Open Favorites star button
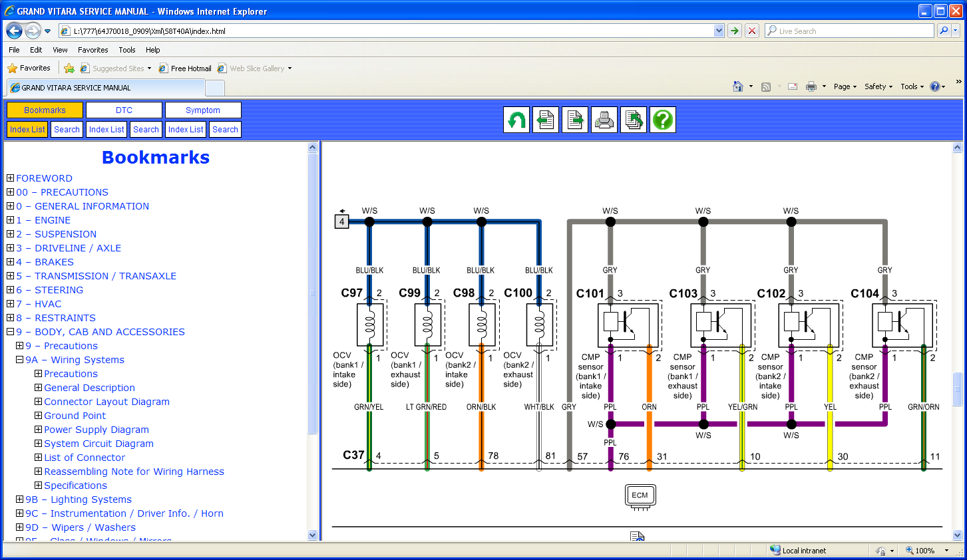This screenshot has height=560, width=967. coord(29,68)
